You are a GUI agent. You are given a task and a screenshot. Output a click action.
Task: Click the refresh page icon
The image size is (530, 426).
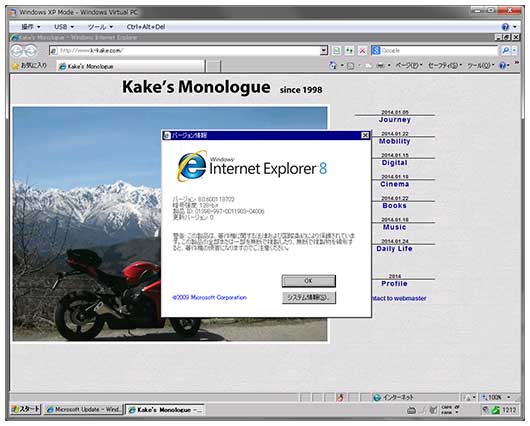point(349,51)
